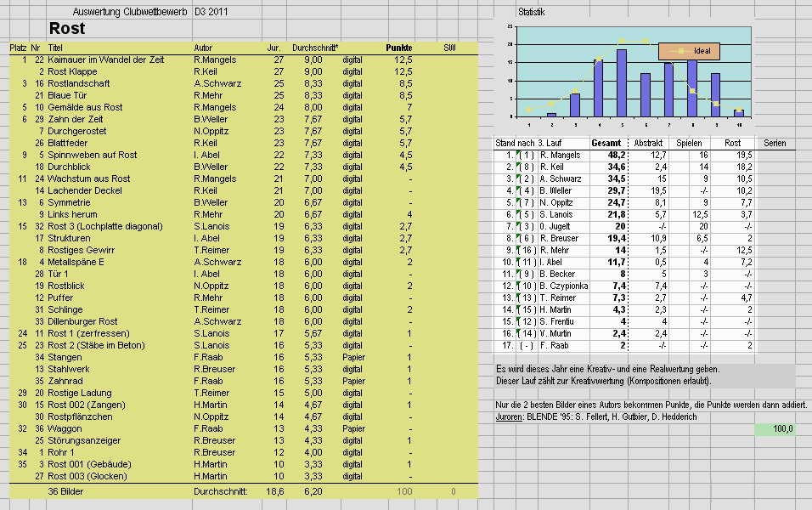
Task: Click the '21,8' total for S. Lanois
Action: click(617, 215)
